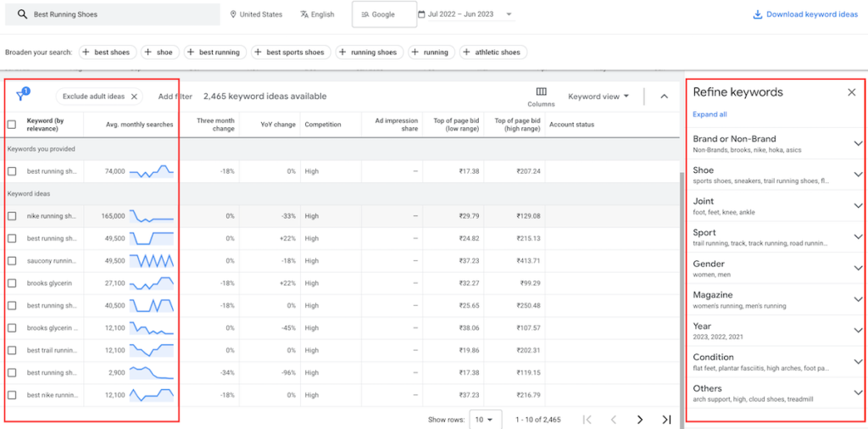Sort by Competition column header
Image resolution: width=868 pixels, height=429 pixels.
322,125
